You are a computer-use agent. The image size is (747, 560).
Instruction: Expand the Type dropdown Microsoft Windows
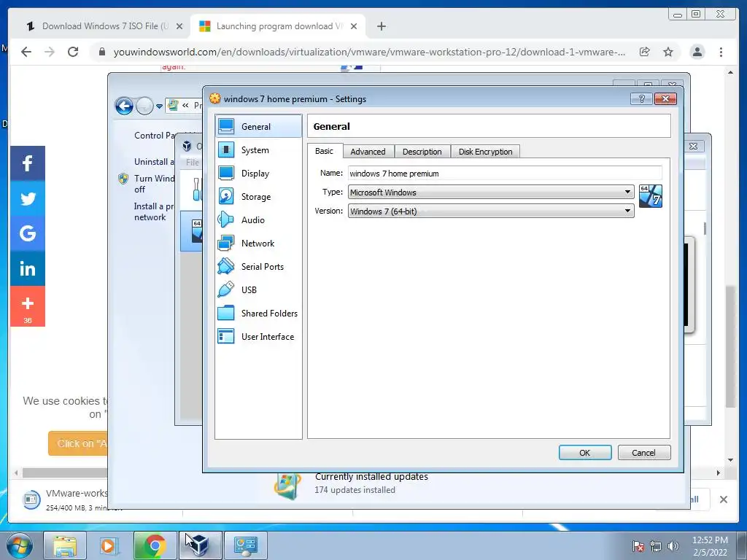pos(491,192)
